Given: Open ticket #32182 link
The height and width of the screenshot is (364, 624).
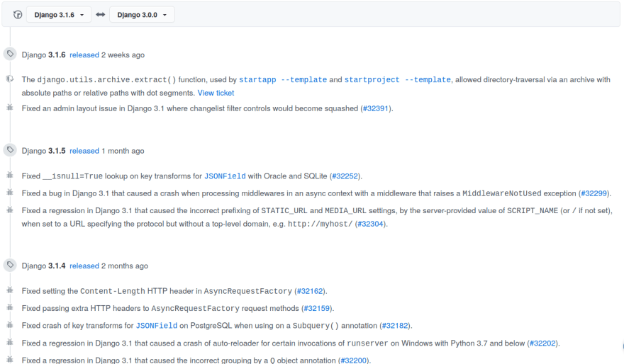Looking at the screenshot, I should click(x=395, y=326).
